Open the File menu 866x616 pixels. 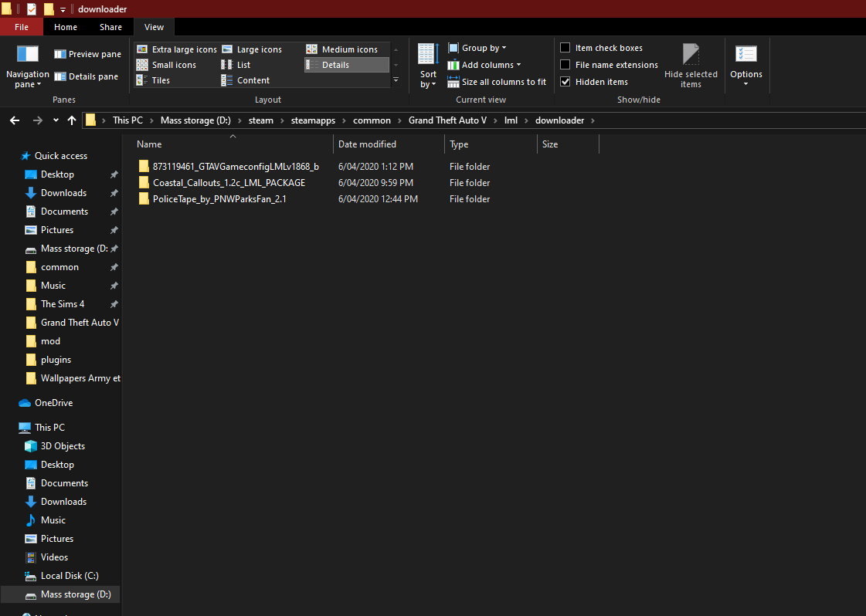[x=22, y=27]
